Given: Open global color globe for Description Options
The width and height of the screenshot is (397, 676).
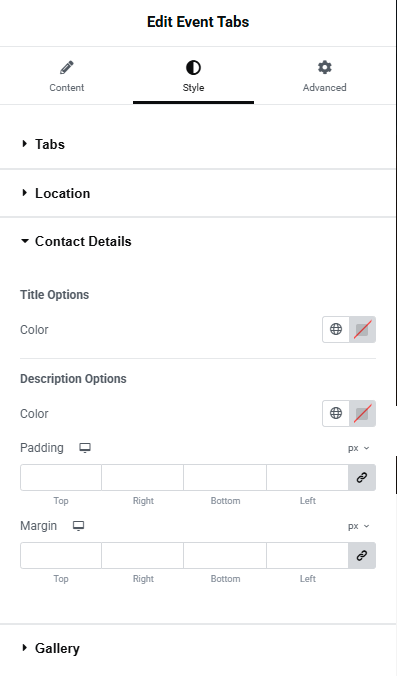Looking at the screenshot, I should pos(336,413).
